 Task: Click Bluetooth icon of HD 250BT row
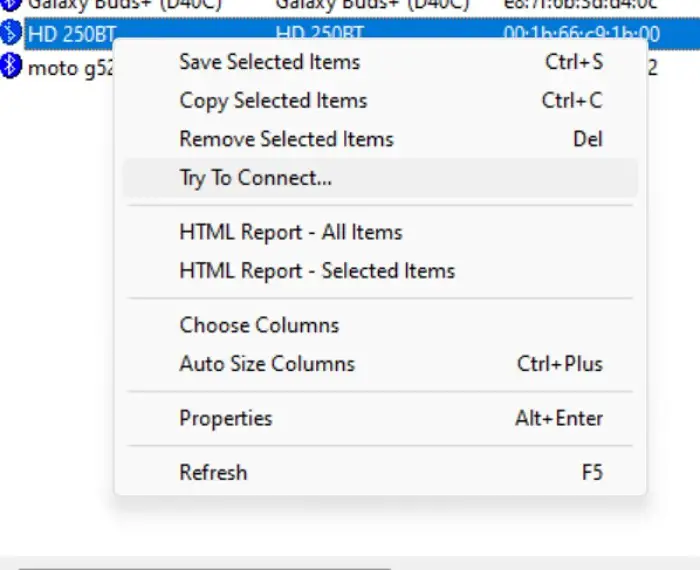click(11, 33)
